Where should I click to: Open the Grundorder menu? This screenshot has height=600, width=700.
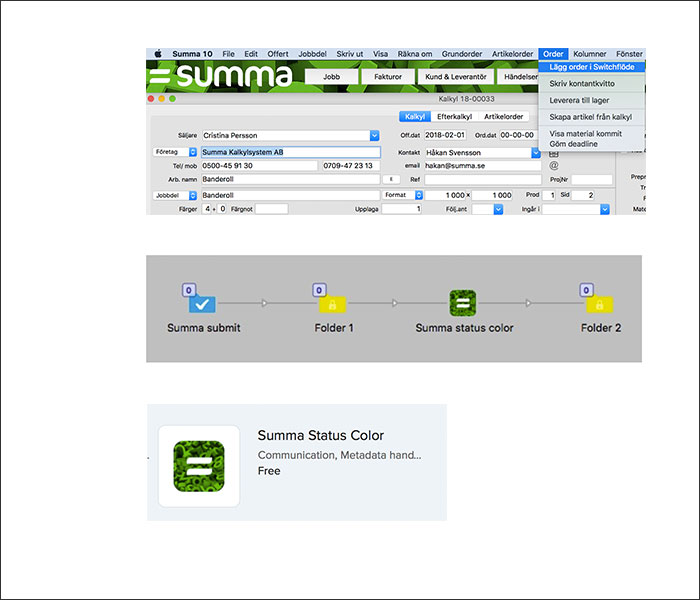pos(462,54)
